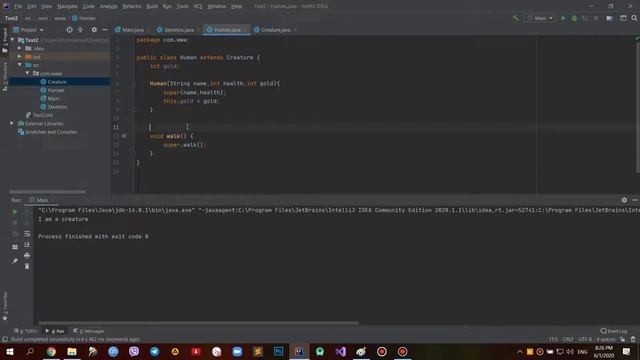Expand the .idea folder node

pyautogui.click(x=20, y=49)
